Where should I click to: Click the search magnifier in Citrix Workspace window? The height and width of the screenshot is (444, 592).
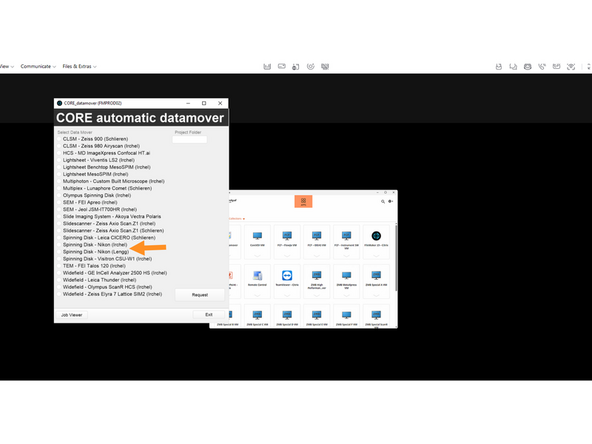tap(382, 202)
